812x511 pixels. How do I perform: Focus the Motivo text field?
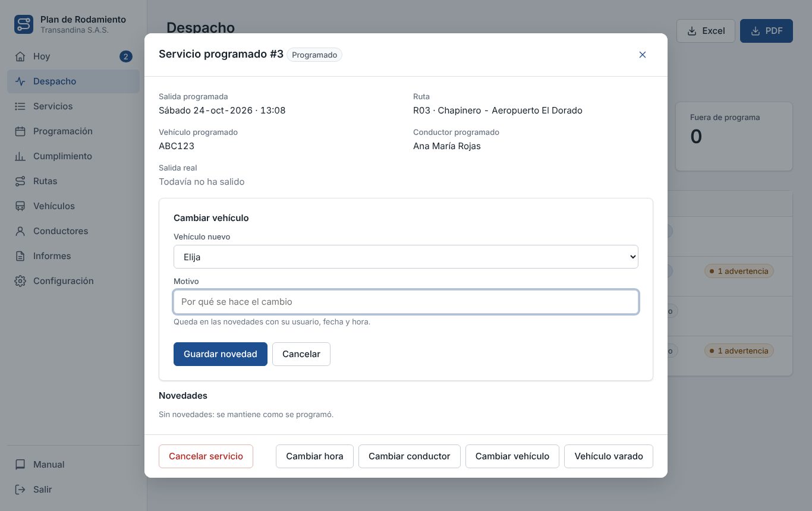coord(406,302)
